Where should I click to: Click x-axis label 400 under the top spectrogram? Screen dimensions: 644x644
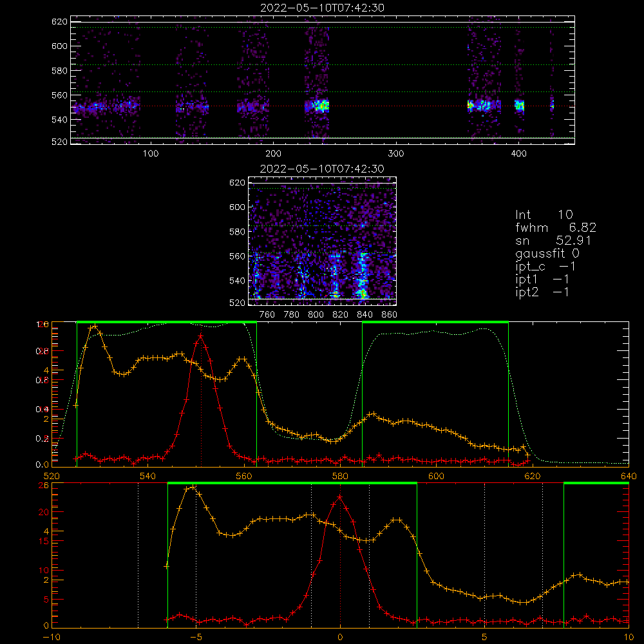(x=518, y=154)
